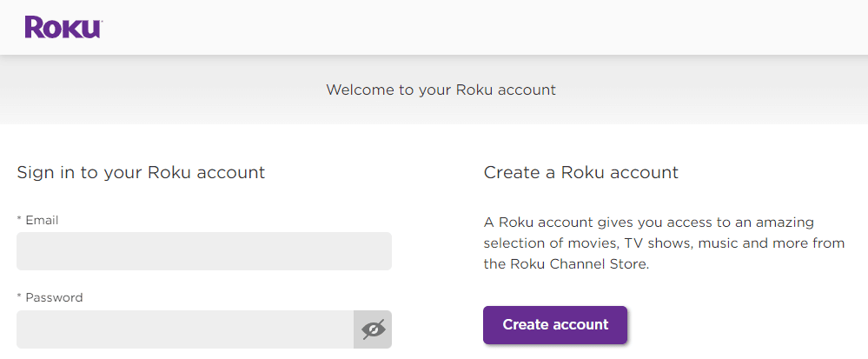This screenshot has width=868, height=359.
Task: Click the '* Password' field label
Action: click(x=50, y=297)
